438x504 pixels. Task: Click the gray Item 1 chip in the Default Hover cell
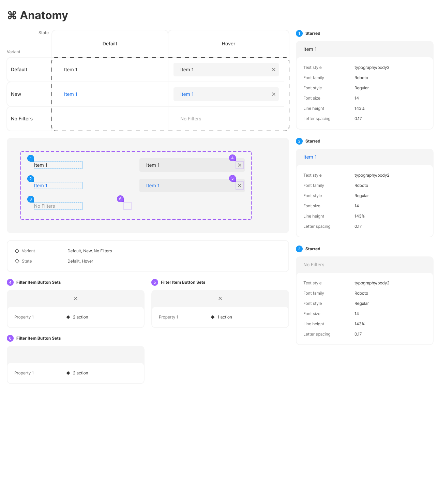point(226,70)
